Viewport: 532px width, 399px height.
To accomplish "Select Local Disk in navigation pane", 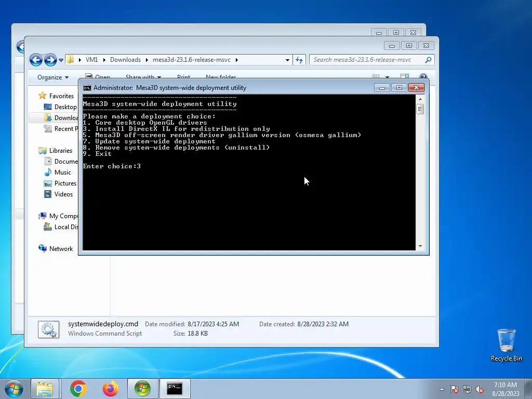I will pyautogui.click(x=66, y=227).
